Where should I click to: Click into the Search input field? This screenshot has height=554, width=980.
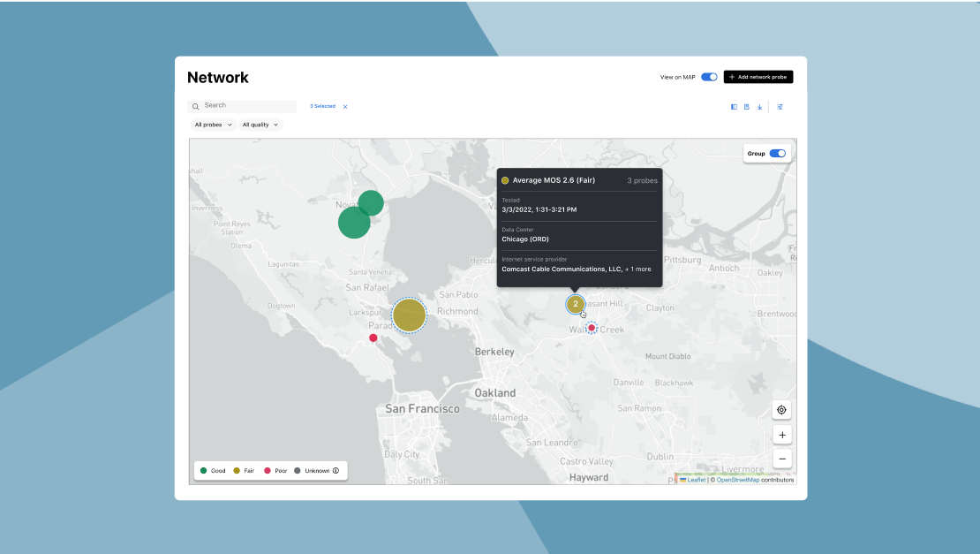247,106
